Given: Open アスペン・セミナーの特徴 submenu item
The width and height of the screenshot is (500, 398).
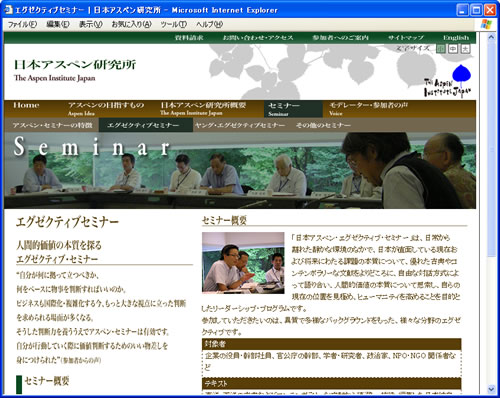Looking at the screenshot, I should (52, 125).
